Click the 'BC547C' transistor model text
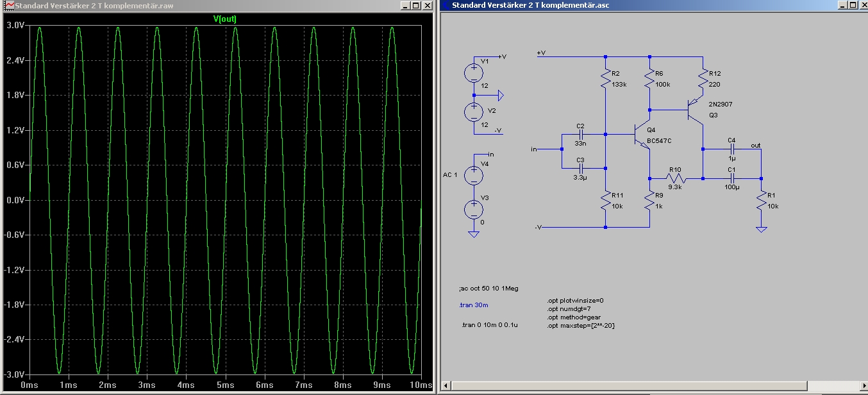This screenshot has width=868, height=395. tap(659, 140)
